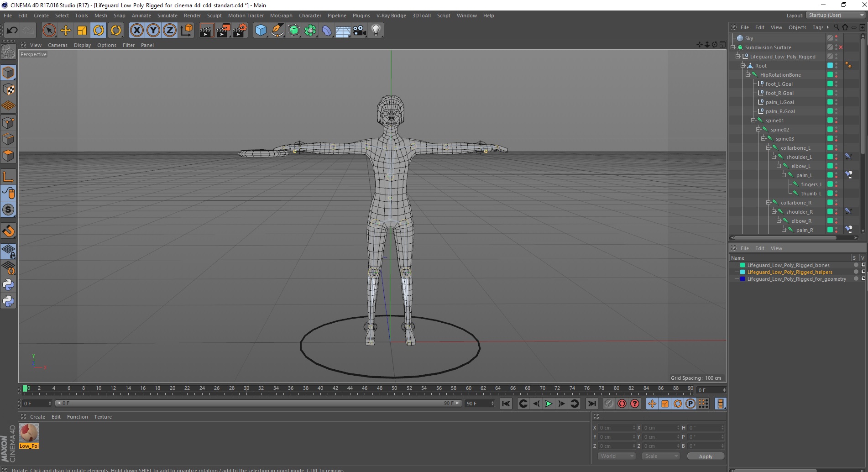Open the Character menu

[x=310, y=16]
